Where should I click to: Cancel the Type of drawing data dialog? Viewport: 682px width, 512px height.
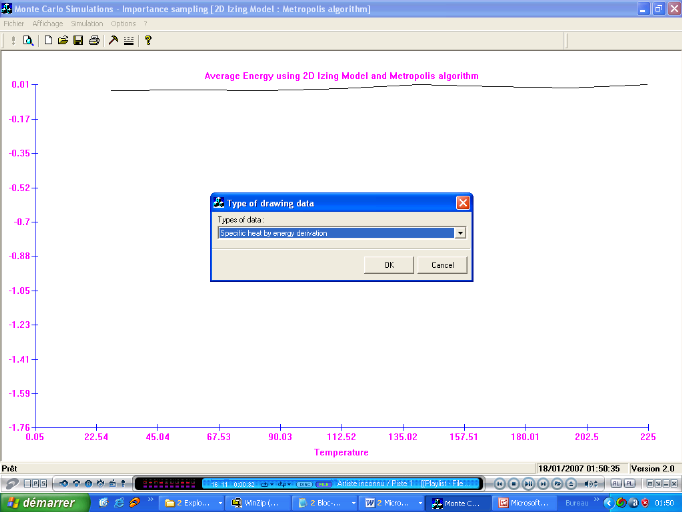tap(442, 265)
